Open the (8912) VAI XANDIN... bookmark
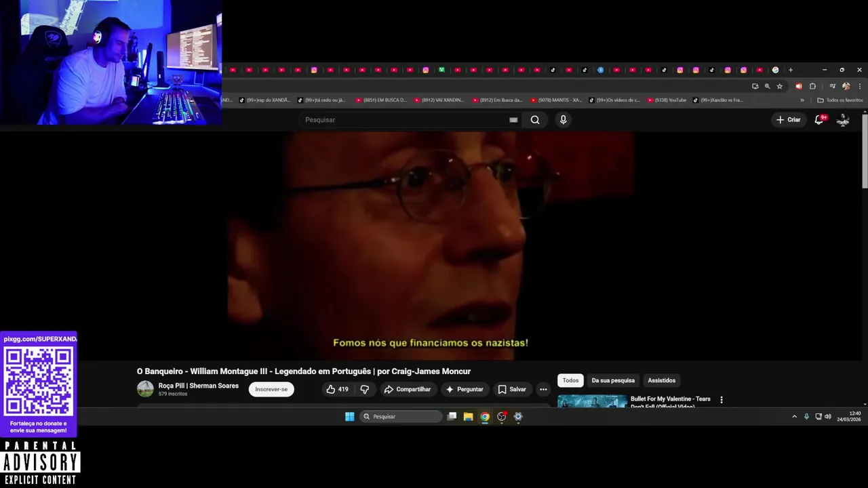This screenshot has width=868, height=488. tap(439, 100)
